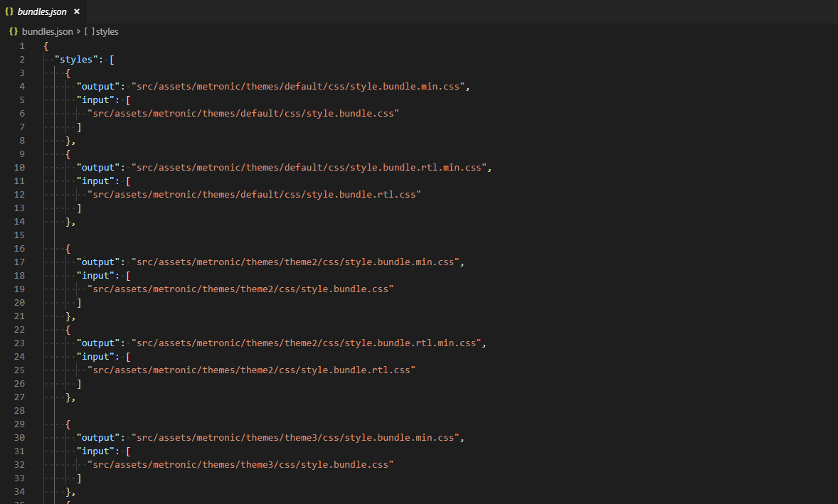Click line number 4 in the gutter
838x504 pixels.
coord(22,86)
